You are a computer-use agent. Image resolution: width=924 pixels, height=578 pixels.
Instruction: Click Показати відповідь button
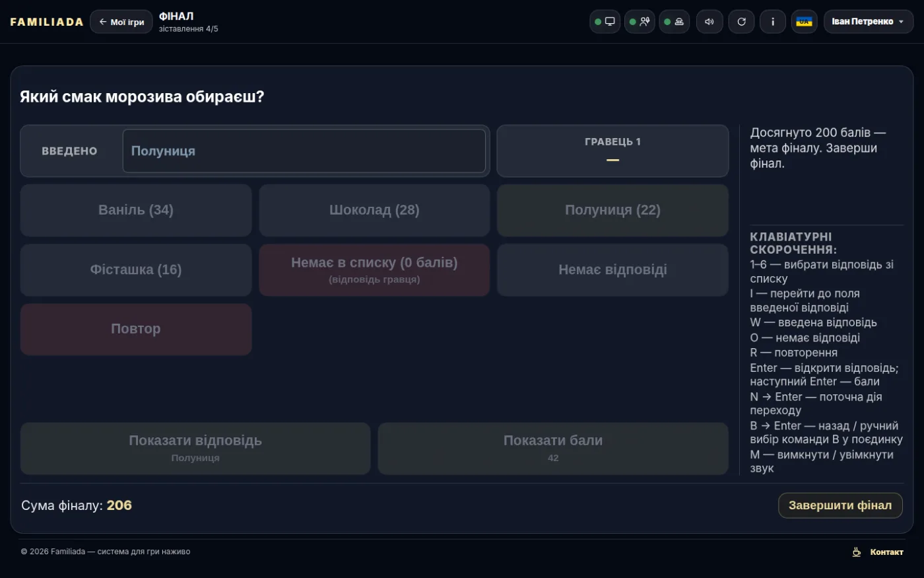point(195,449)
